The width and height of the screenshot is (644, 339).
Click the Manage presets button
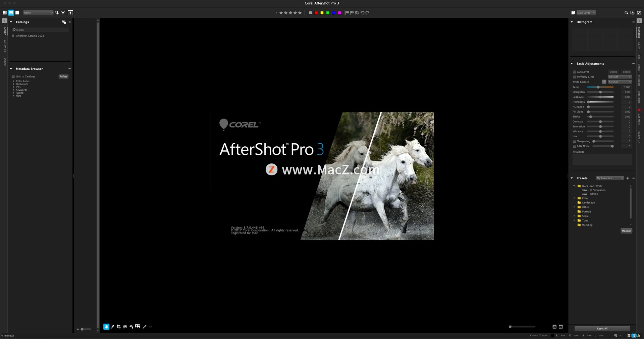point(626,231)
